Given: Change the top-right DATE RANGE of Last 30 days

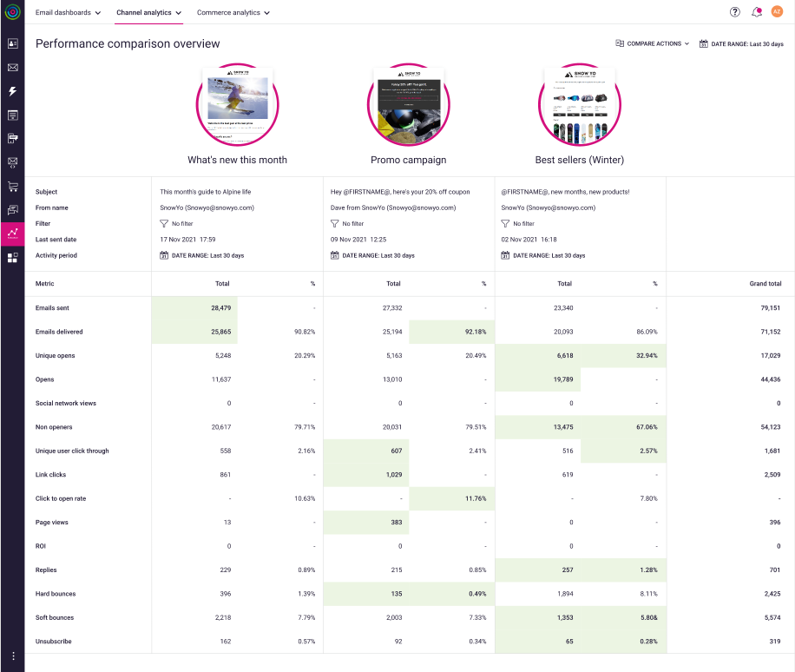Looking at the screenshot, I should [743, 43].
